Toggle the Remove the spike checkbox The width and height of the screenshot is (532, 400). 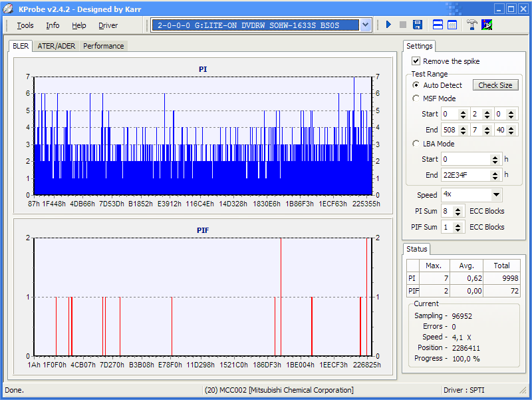(x=416, y=61)
